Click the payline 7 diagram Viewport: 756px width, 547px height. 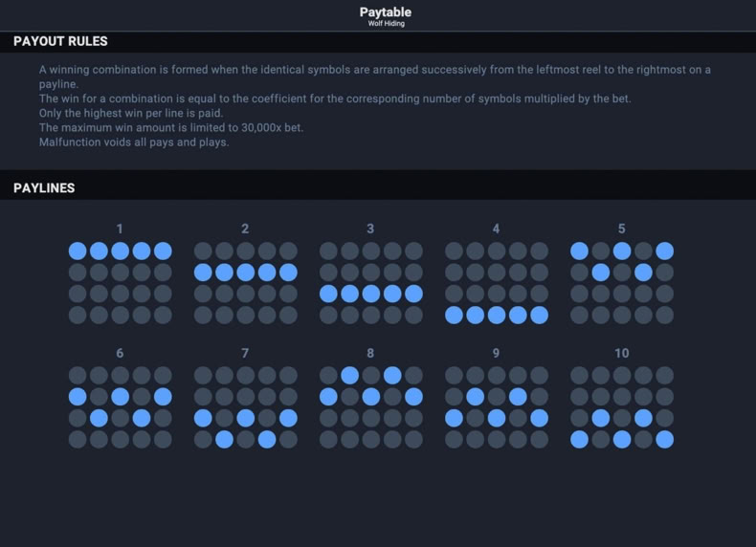245,407
